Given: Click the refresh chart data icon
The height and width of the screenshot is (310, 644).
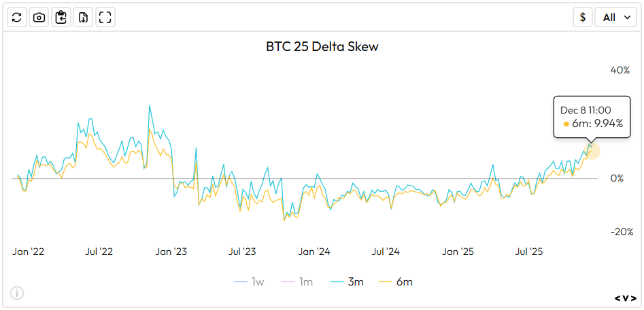Looking at the screenshot, I should point(18,18).
